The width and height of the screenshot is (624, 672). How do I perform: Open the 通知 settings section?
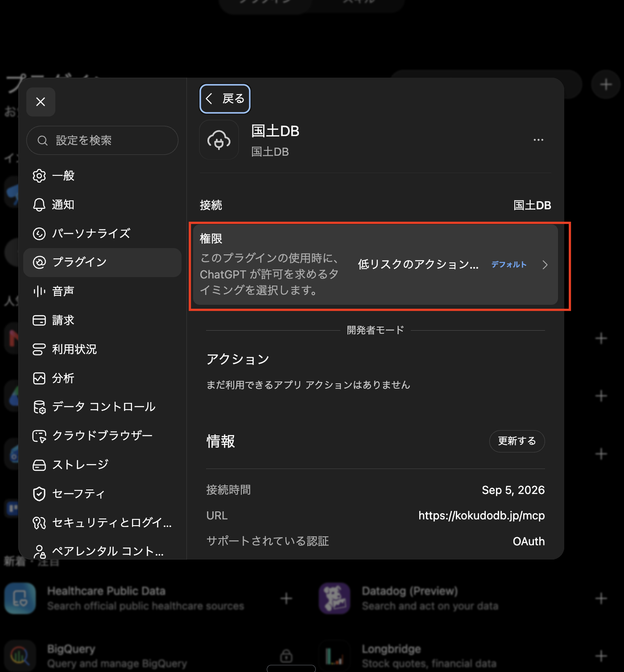click(x=102, y=205)
